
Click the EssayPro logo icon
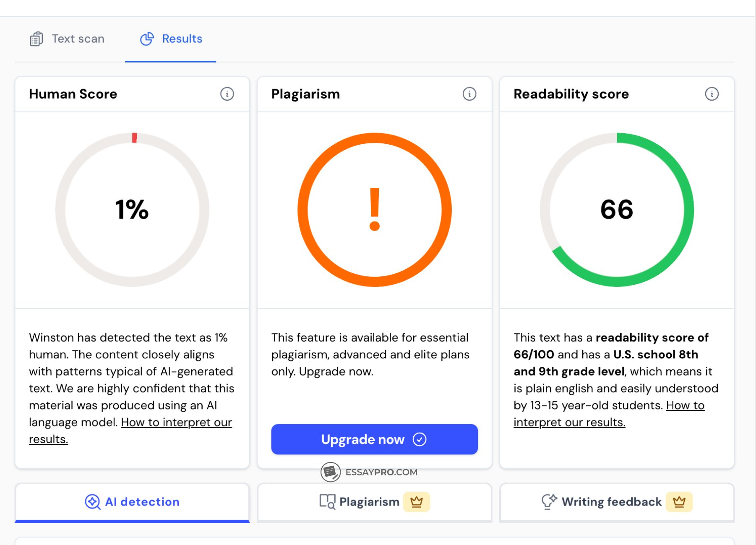pyautogui.click(x=331, y=472)
